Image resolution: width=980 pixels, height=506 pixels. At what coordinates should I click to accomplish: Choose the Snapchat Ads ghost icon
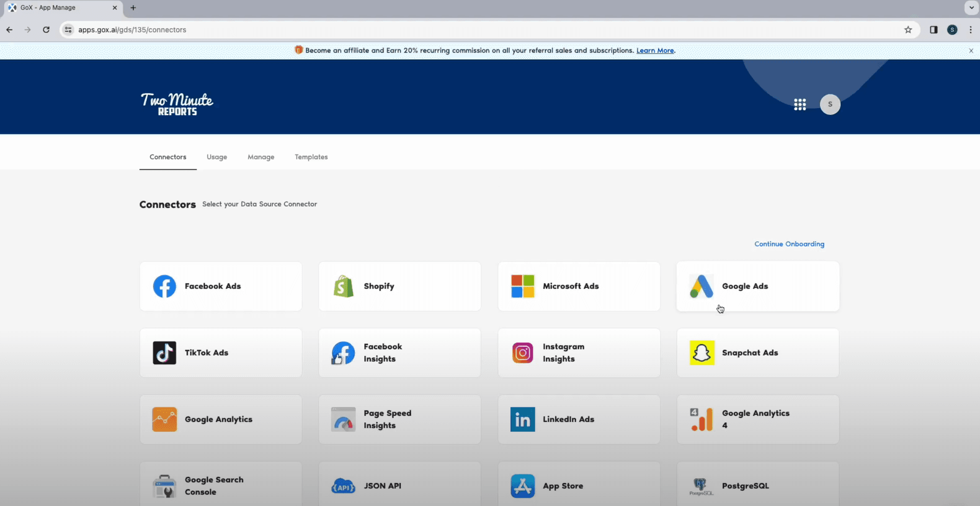pyautogui.click(x=702, y=353)
